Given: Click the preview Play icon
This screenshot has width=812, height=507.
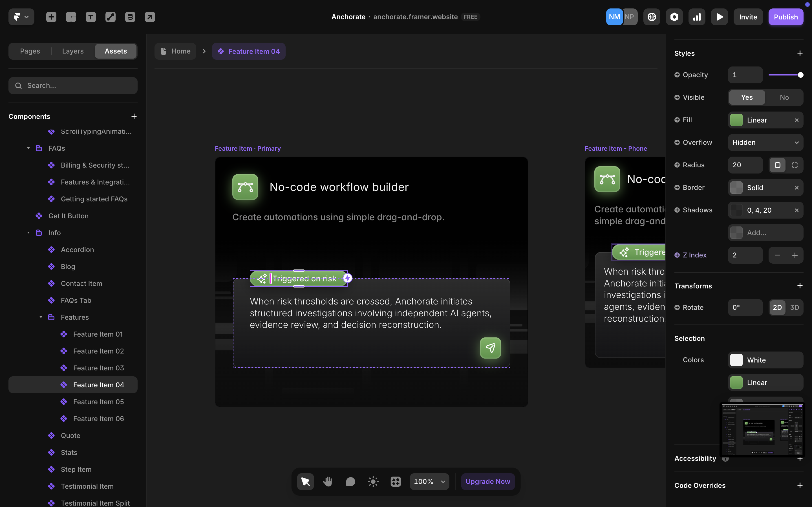Looking at the screenshot, I should pos(719,17).
